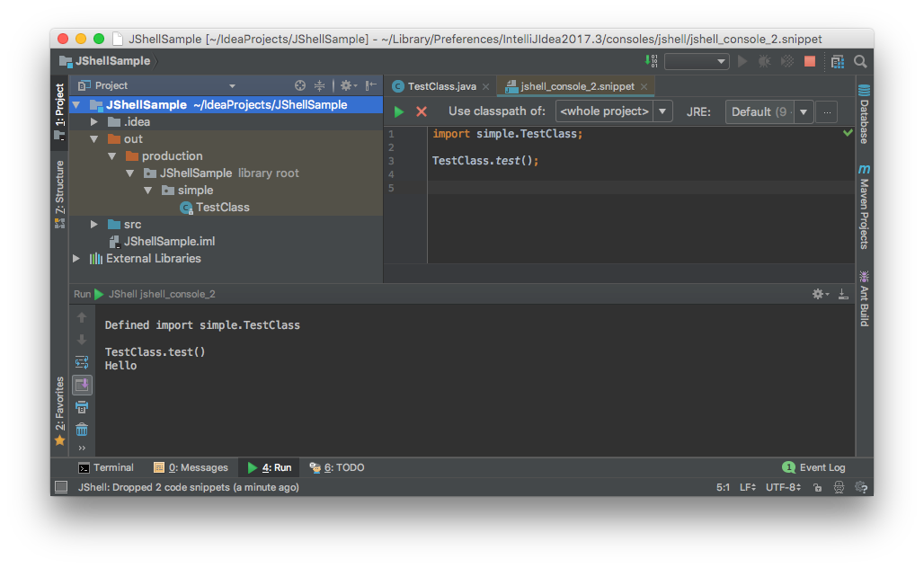Click the green inspection checkmark in editor
The width and height of the screenshot is (924, 568).
tap(848, 133)
